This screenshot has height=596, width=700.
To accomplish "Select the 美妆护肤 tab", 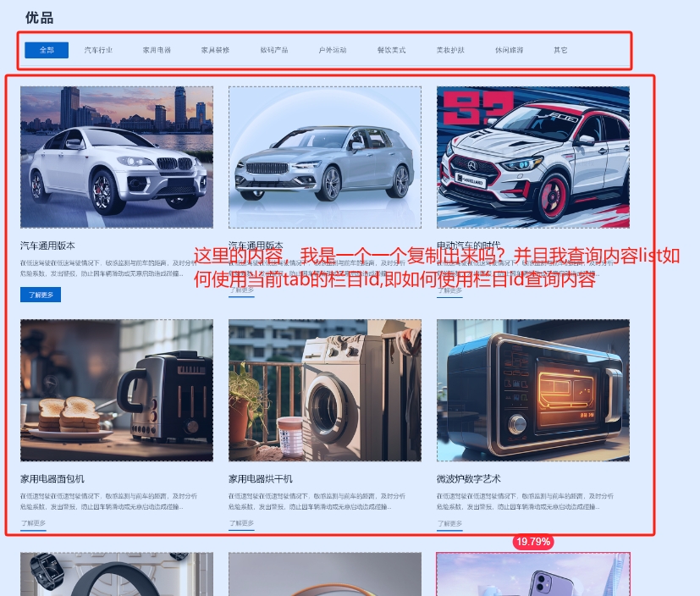I will click(x=450, y=50).
